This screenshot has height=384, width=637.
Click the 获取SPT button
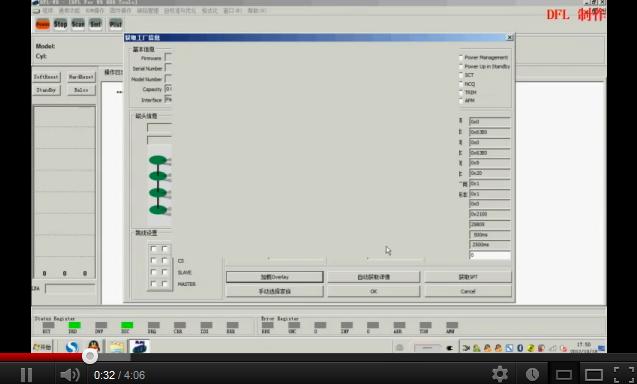tap(468, 277)
